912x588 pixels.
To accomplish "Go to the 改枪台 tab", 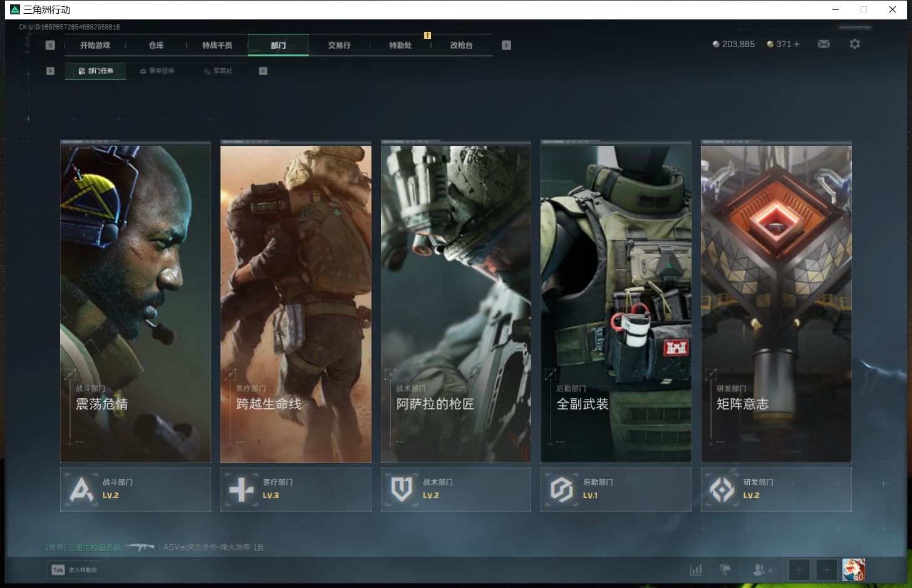I will click(x=461, y=45).
